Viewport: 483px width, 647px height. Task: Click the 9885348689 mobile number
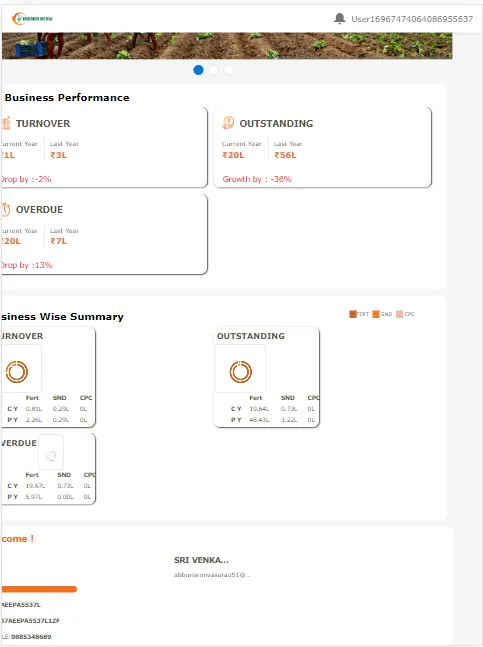click(x=31, y=637)
